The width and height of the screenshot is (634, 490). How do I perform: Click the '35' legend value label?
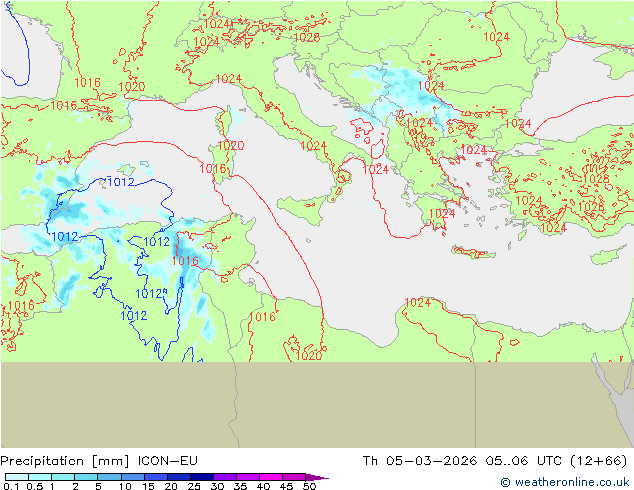(240, 486)
